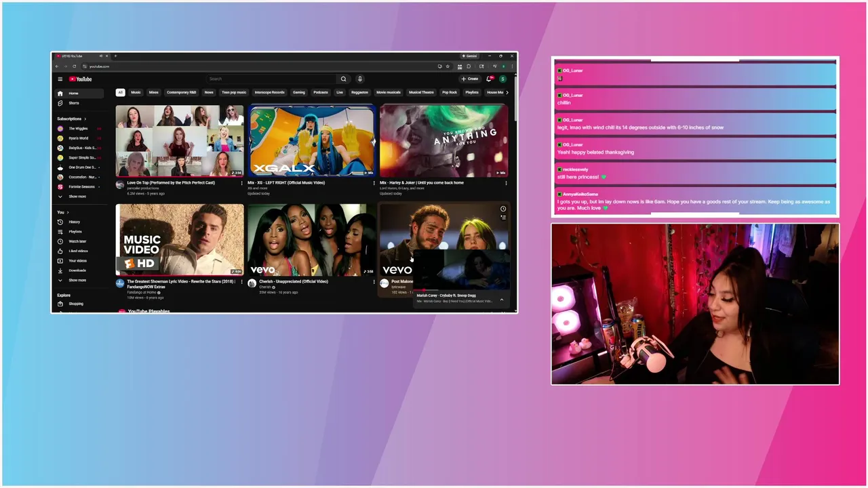Select the Contemporary R&B filter chip
Viewport: 868px width, 488px height.
coord(181,92)
